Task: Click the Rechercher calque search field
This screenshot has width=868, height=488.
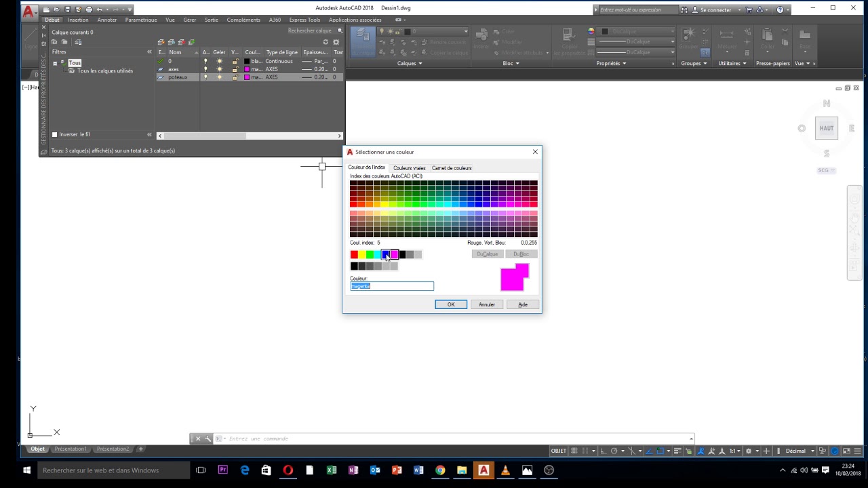Action: [310, 30]
